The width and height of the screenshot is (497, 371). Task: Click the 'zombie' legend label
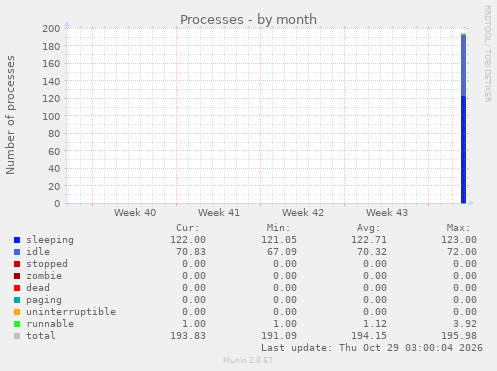click(x=44, y=276)
